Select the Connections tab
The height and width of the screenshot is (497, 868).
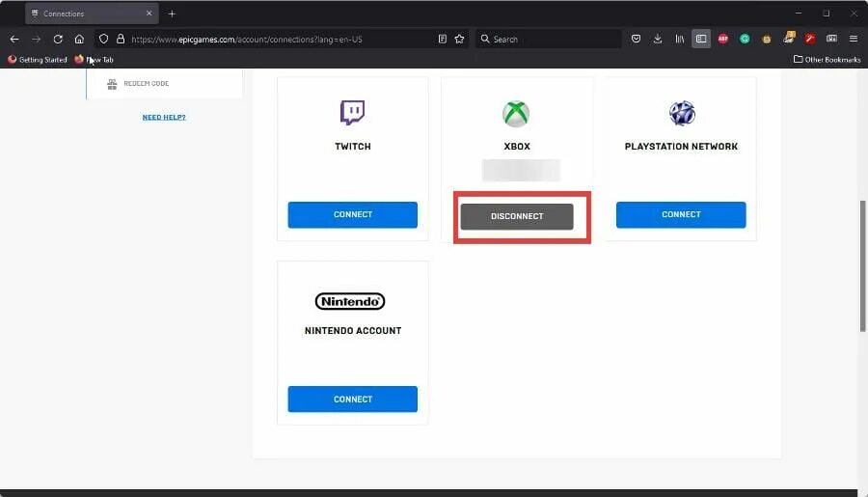(x=92, y=14)
